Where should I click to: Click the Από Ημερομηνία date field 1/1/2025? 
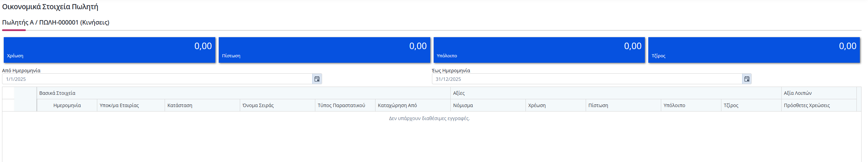pos(157,79)
